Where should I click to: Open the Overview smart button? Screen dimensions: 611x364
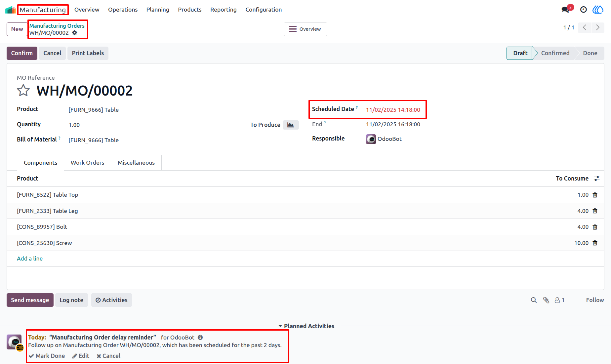click(305, 29)
